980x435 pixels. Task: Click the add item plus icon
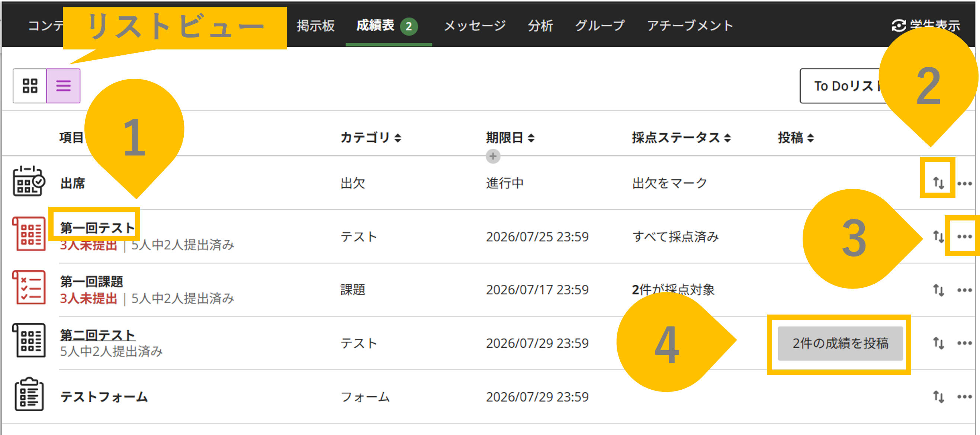pyautogui.click(x=493, y=156)
